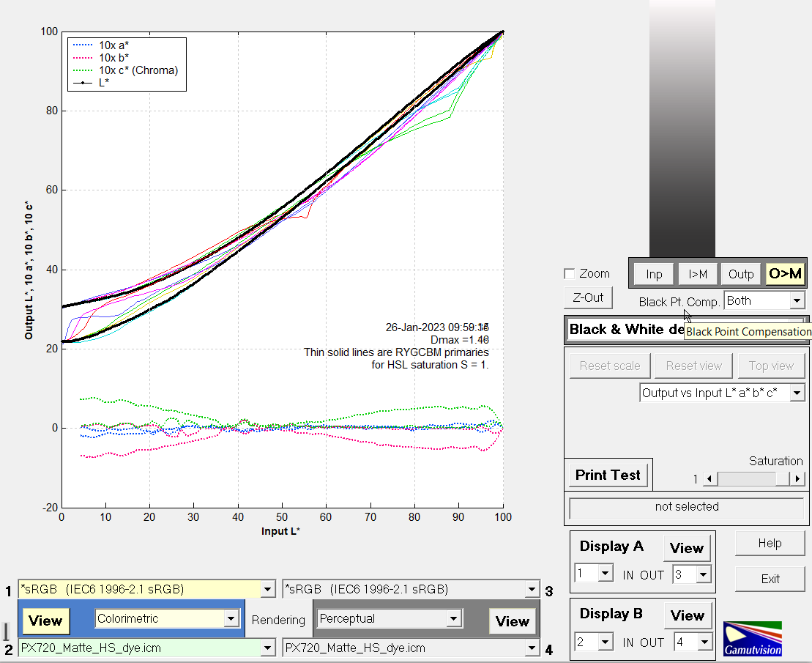Click the right arrow of Saturation slider
This screenshot has width=812, height=663.
797,479
